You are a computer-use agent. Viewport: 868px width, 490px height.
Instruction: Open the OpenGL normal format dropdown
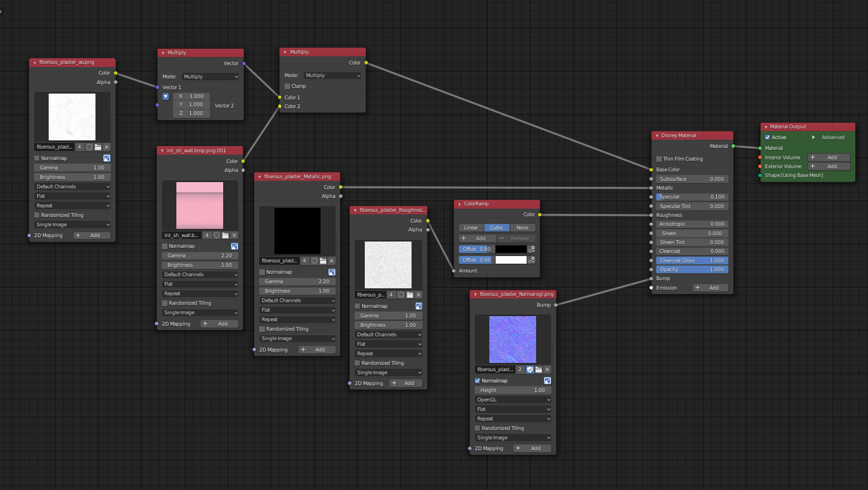[x=513, y=400]
